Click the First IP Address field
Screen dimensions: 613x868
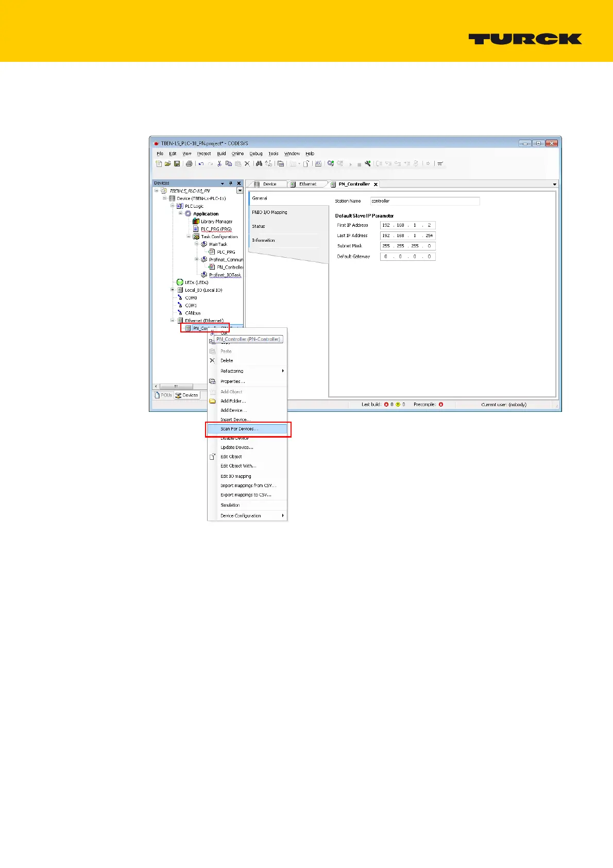(408, 225)
